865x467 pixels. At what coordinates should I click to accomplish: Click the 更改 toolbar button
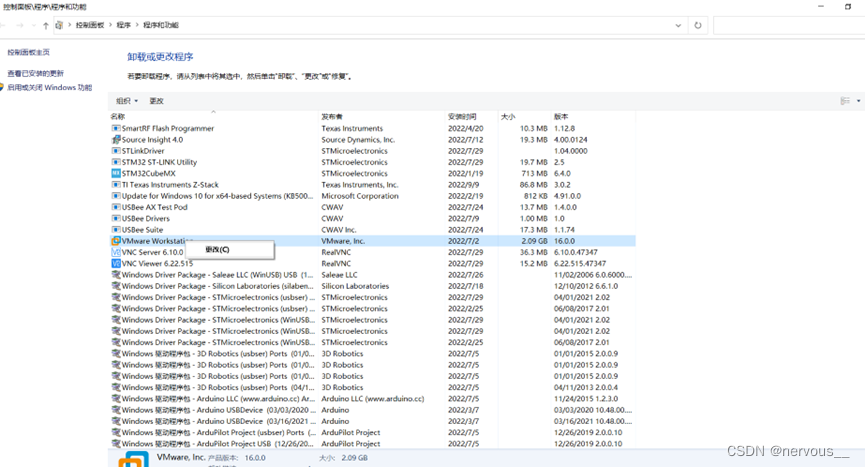pos(156,101)
